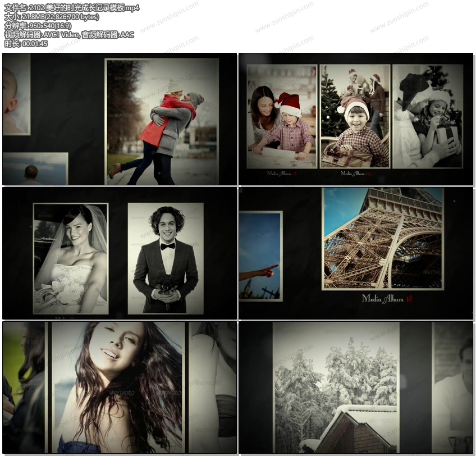Click the Media Album caption below Eiffel Tower

[x=387, y=299]
